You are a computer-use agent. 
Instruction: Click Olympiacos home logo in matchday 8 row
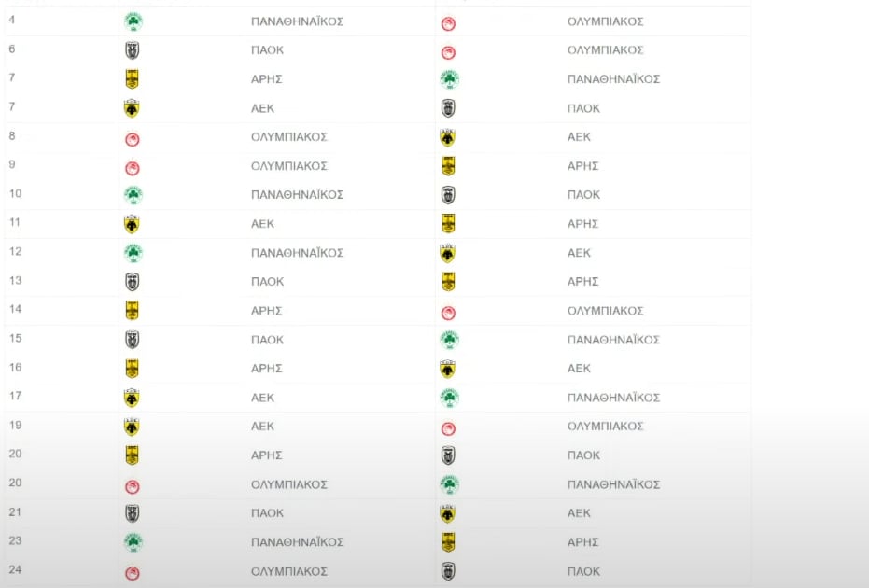[132, 139]
